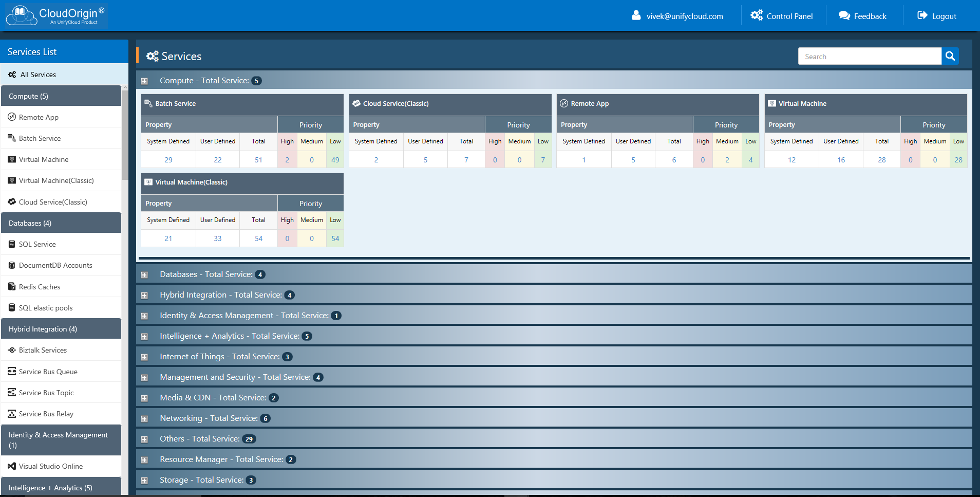Expand the Storage section
Viewport: 980px width, 497px height.
pyautogui.click(x=144, y=481)
